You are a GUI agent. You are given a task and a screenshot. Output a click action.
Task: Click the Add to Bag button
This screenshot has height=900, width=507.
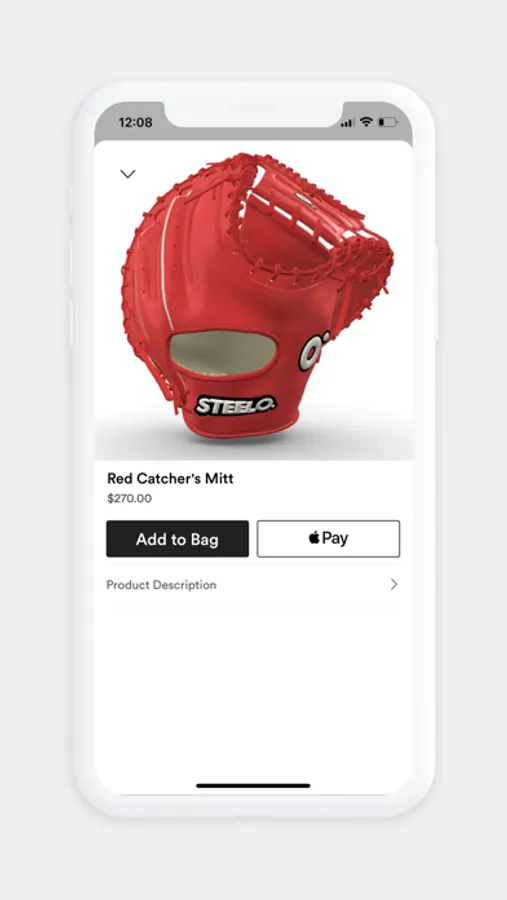pyautogui.click(x=177, y=539)
